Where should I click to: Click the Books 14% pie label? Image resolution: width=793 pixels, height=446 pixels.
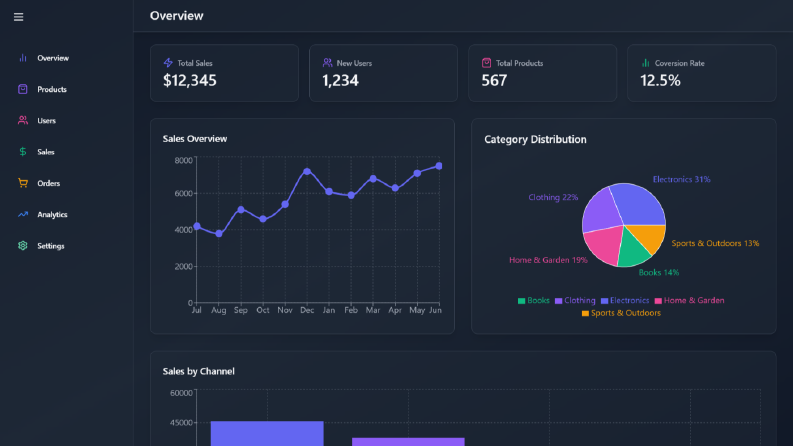658,273
